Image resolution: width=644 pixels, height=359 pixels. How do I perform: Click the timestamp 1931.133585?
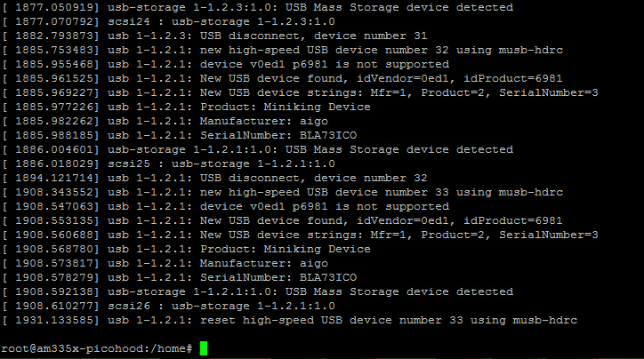point(53,320)
